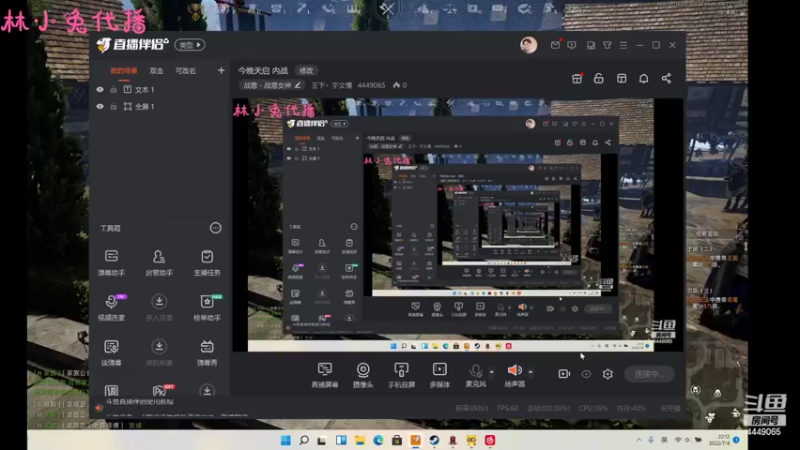
Task: Open Windows Start menu on taskbar
Action: (x=286, y=440)
